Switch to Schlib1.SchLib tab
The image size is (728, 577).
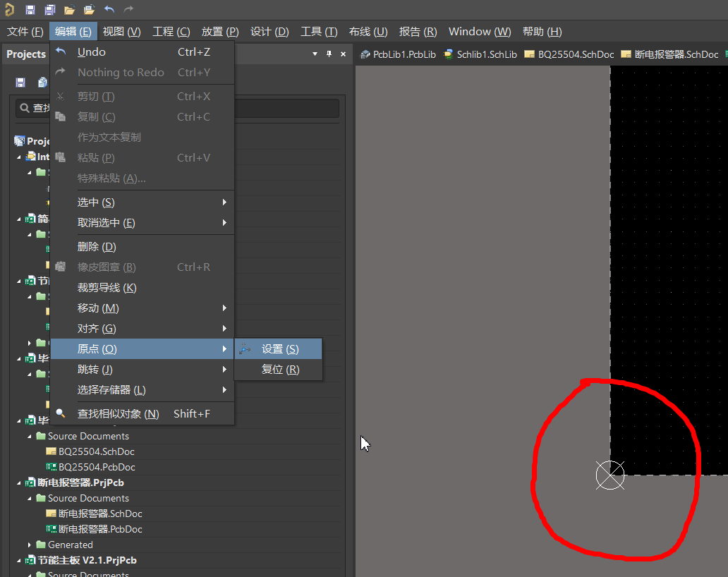pyautogui.click(x=480, y=54)
